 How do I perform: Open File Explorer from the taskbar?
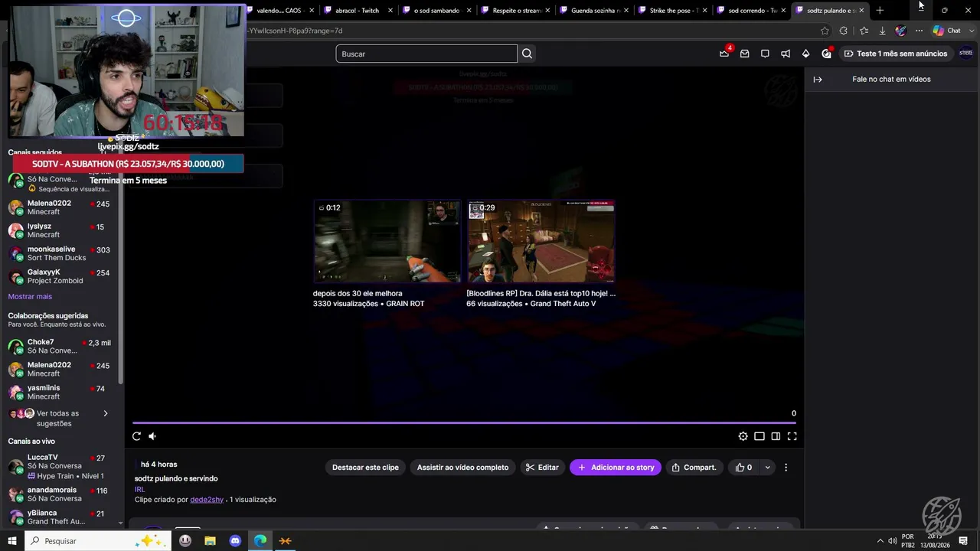point(210,541)
